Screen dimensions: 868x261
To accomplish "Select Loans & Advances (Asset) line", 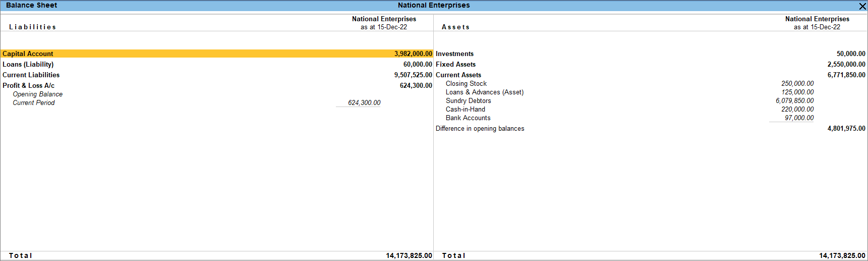I will (x=485, y=92).
